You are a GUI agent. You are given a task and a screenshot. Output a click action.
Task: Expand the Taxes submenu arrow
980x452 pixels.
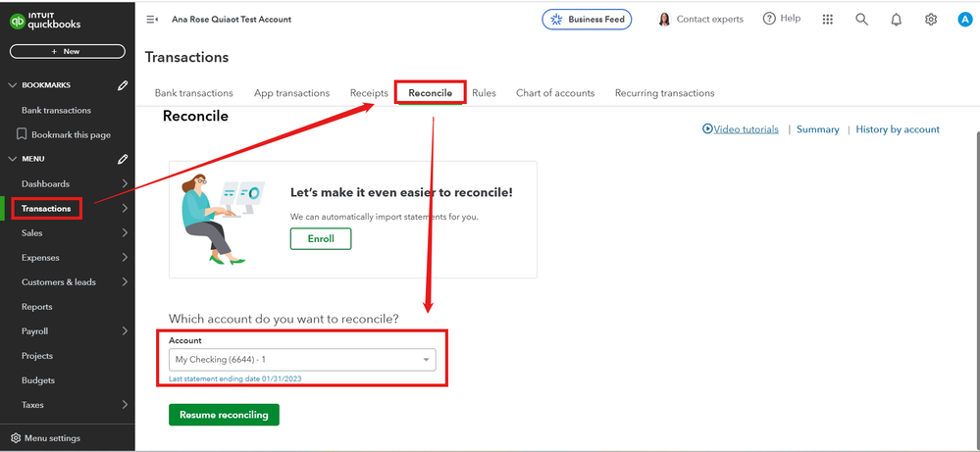click(125, 405)
